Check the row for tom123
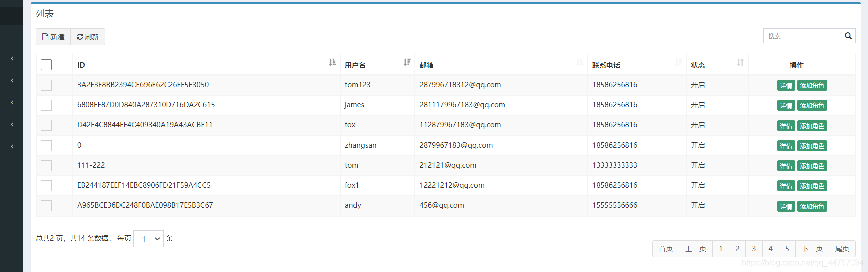Image resolution: width=868 pixels, height=272 pixels. pyautogui.click(x=46, y=85)
